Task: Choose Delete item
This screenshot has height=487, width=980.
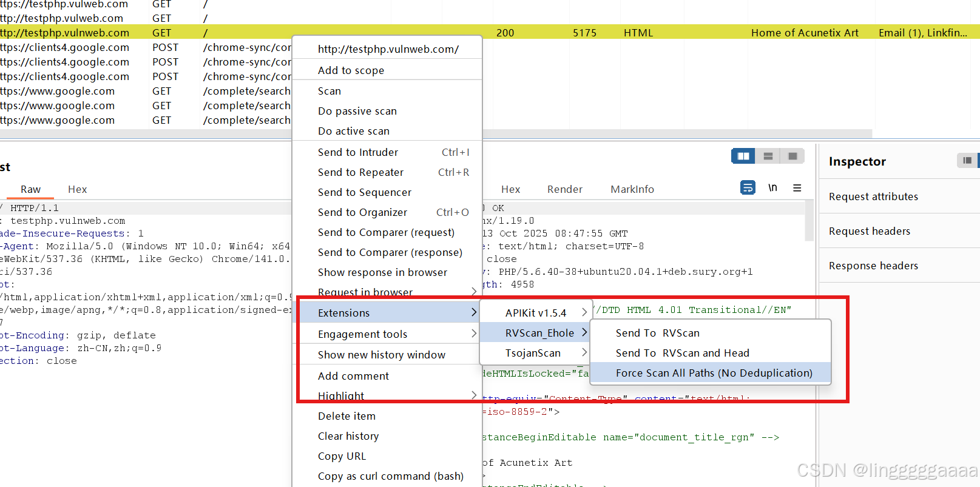Action: 346,416
